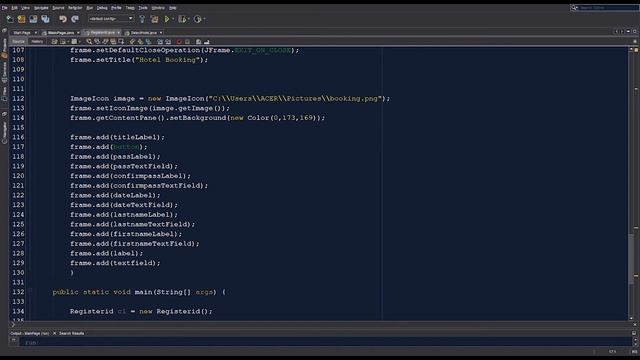Screen dimensions: 640x360
Task: Click the Redo toolbar icon
Action: click(75, 19)
